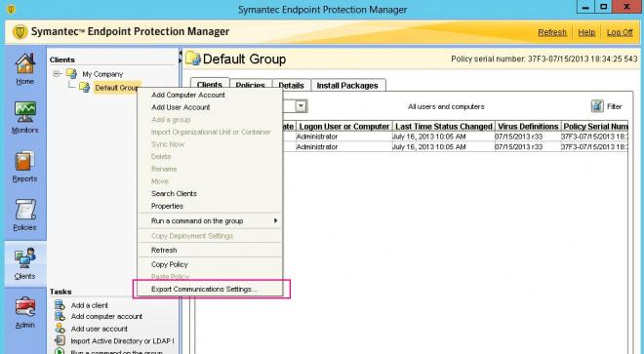Click the Import Active Directory task icon

click(60, 340)
